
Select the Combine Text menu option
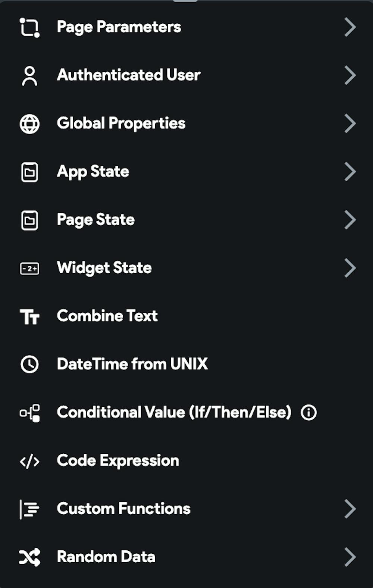click(x=107, y=316)
